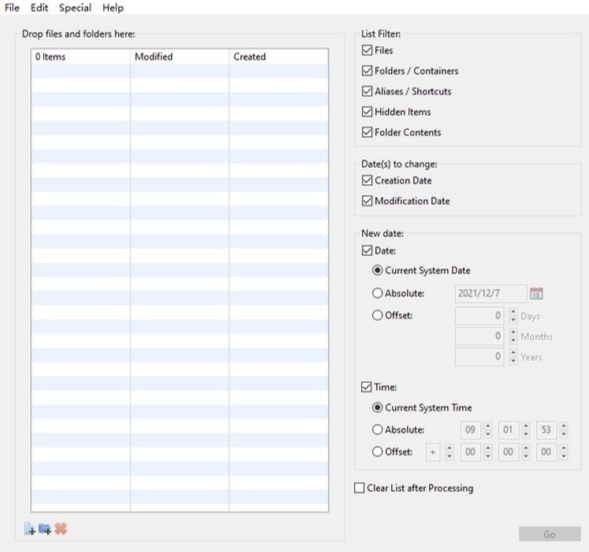Open the calendar picker next to Absolute date
The width and height of the screenshot is (589, 552).
[x=536, y=293]
